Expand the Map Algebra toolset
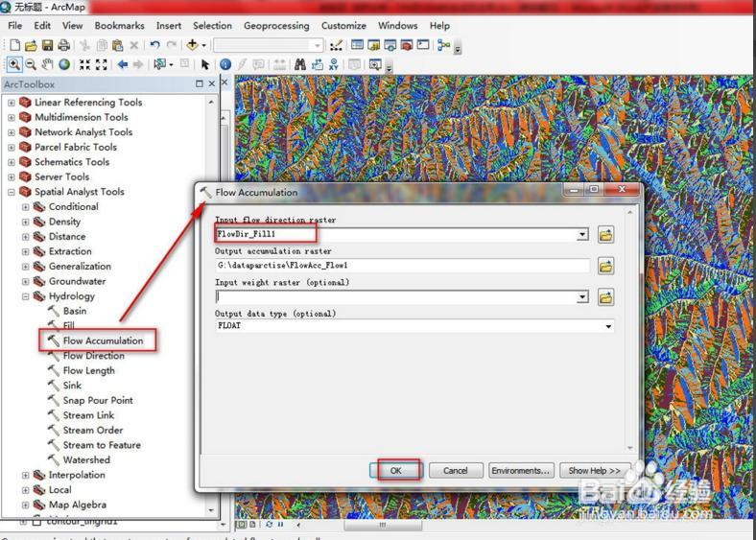The width and height of the screenshot is (756, 540). click(x=26, y=505)
